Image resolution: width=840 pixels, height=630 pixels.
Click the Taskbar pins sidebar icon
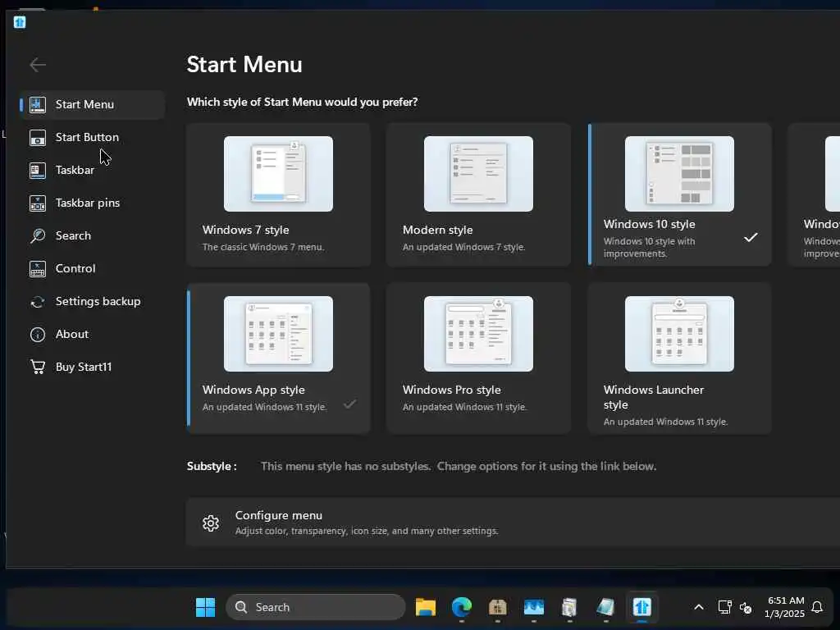pyautogui.click(x=38, y=203)
